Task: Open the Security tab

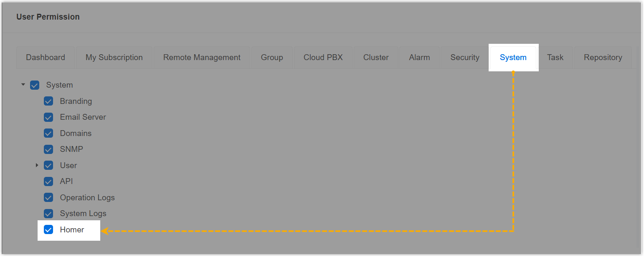Action: 465,58
